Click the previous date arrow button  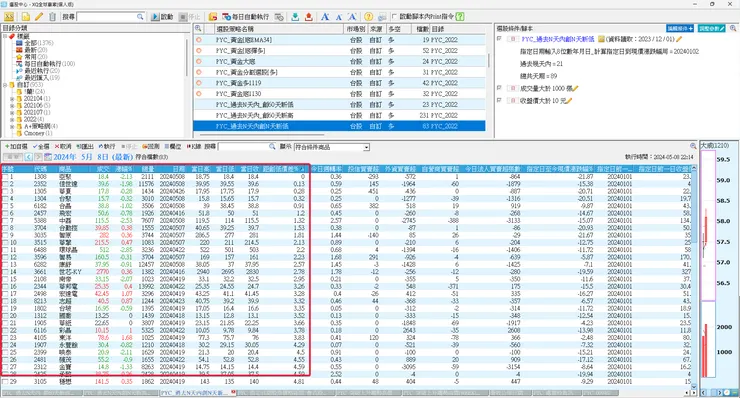[x=28, y=157]
